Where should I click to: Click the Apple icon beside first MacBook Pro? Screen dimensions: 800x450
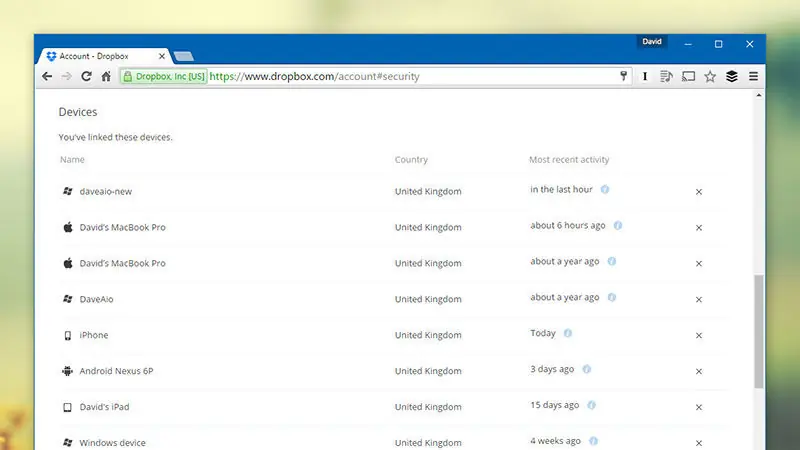point(67,227)
